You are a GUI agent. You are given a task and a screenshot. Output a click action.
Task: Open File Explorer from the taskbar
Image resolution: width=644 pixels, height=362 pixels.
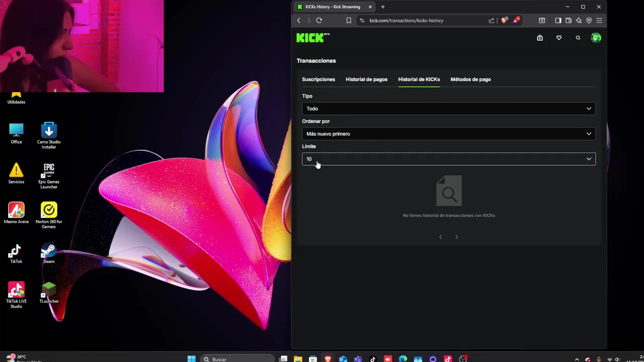pyautogui.click(x=298, y=359)
